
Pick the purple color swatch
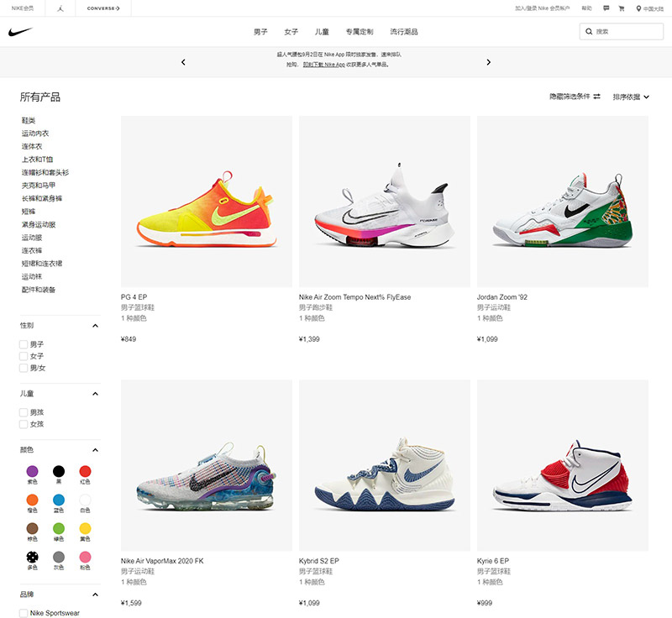point(32,471)
